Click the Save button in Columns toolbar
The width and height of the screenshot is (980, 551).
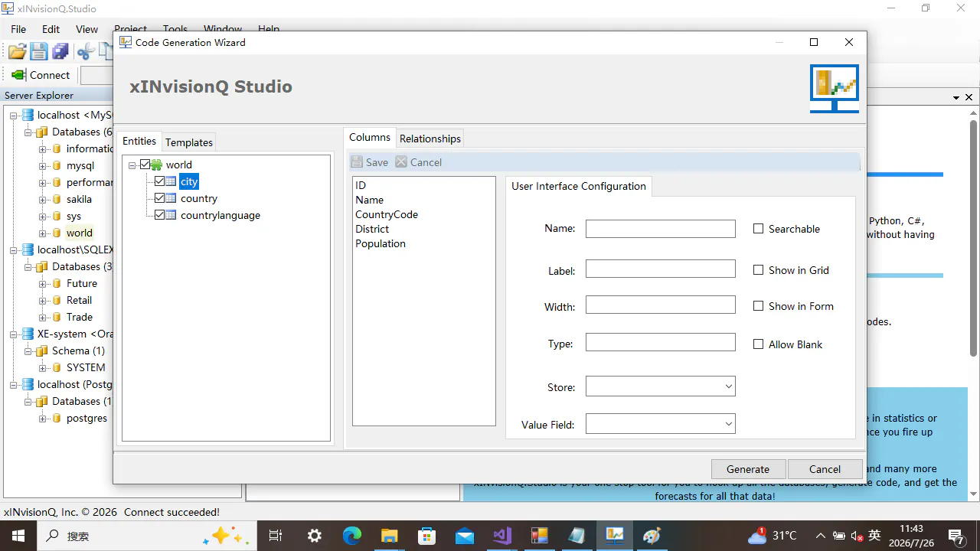point(369,162)
